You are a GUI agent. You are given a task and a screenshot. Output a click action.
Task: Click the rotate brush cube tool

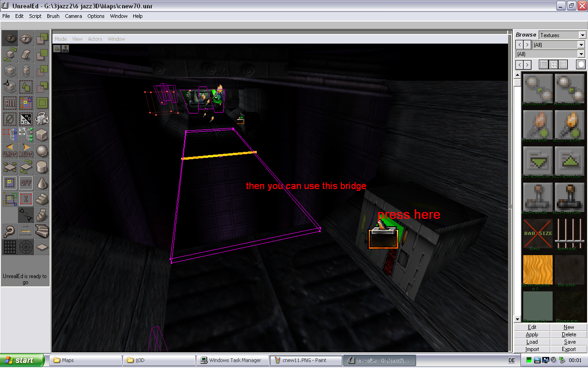click(x=10, y=55)
